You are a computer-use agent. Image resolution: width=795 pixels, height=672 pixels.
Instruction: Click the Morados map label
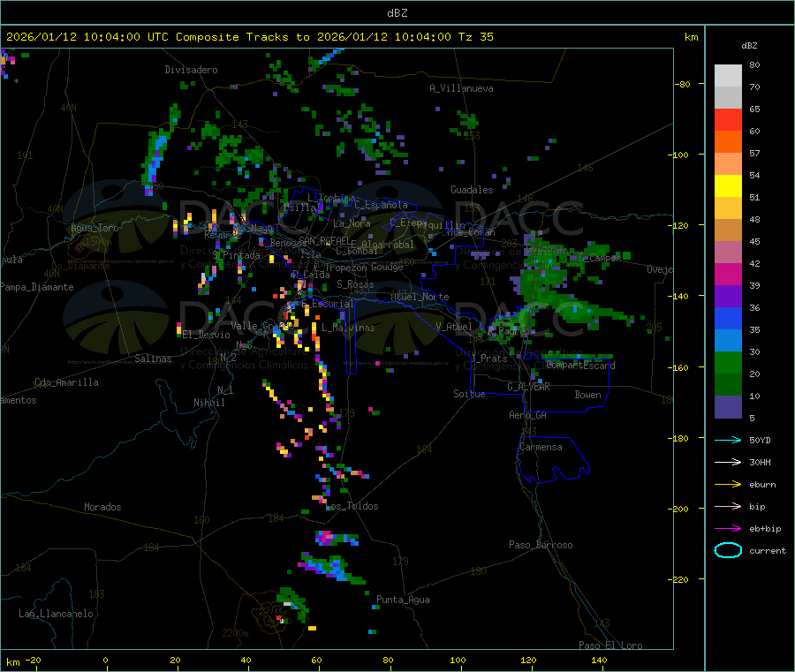pos(102,507)
